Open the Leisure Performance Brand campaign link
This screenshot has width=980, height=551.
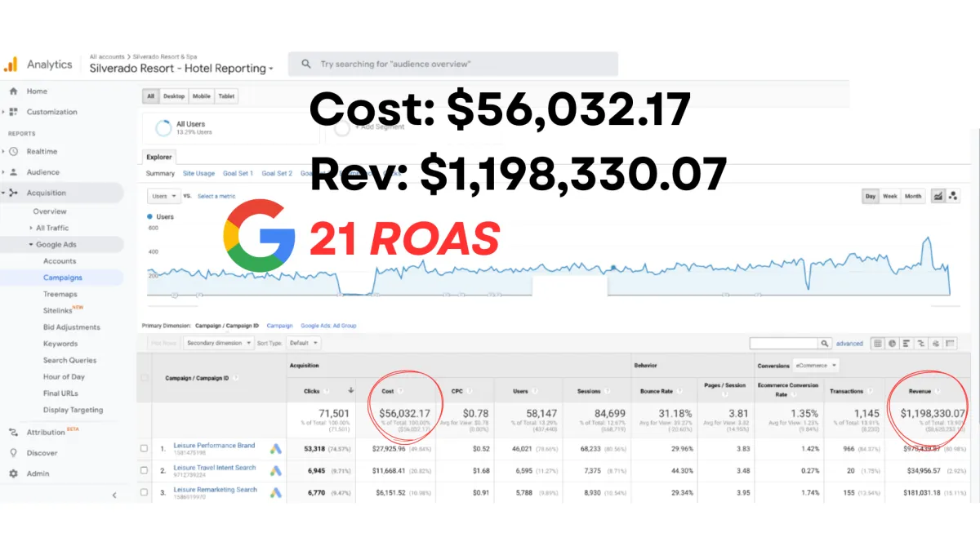[x=214, y=446]
